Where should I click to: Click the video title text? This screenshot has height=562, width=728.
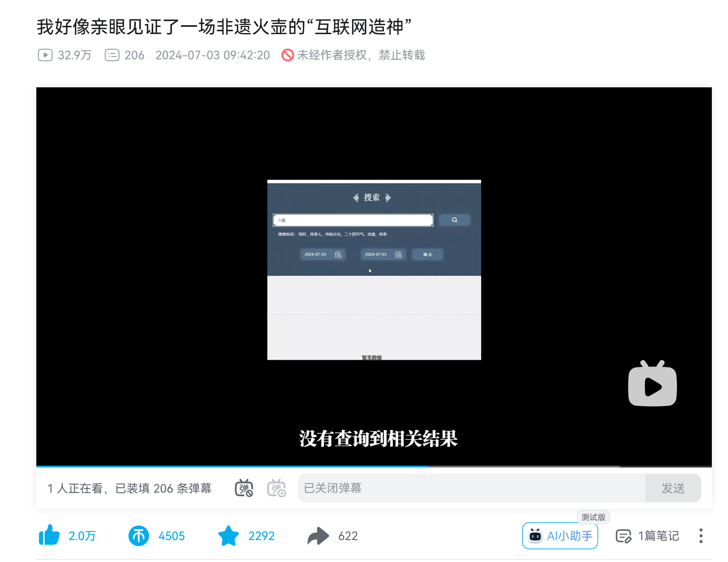tap(224, 27)
